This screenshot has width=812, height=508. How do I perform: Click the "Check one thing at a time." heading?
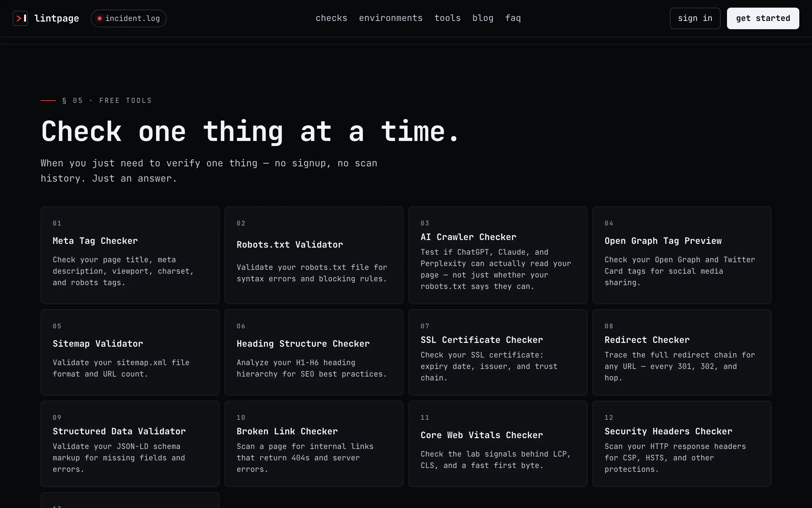point(250,132)
